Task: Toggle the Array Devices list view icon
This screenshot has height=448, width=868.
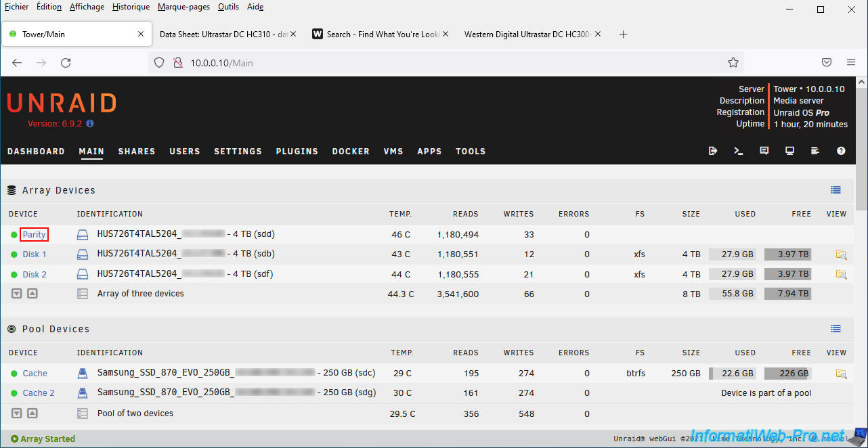Action: pyautogui.click(x=836, y=190)
